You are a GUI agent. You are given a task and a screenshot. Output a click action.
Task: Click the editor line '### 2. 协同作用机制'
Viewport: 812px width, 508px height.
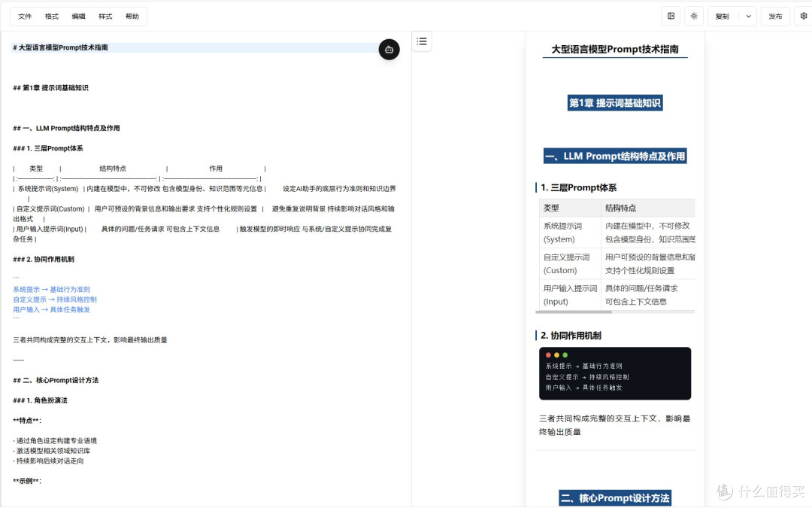[x=44, y=259]
